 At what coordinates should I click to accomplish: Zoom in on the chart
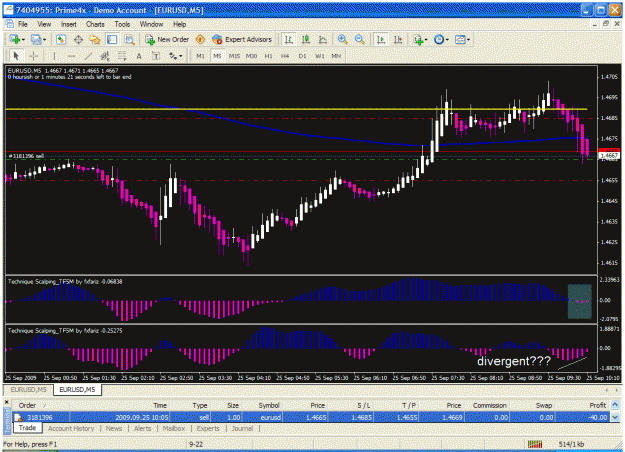pos(342,39)
